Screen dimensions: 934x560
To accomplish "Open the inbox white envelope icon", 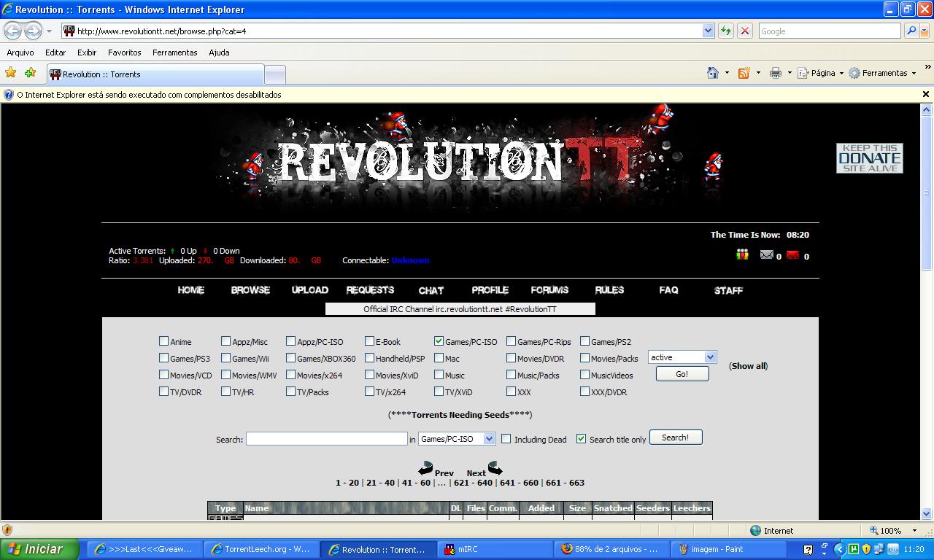I will (x=766, y=254).
